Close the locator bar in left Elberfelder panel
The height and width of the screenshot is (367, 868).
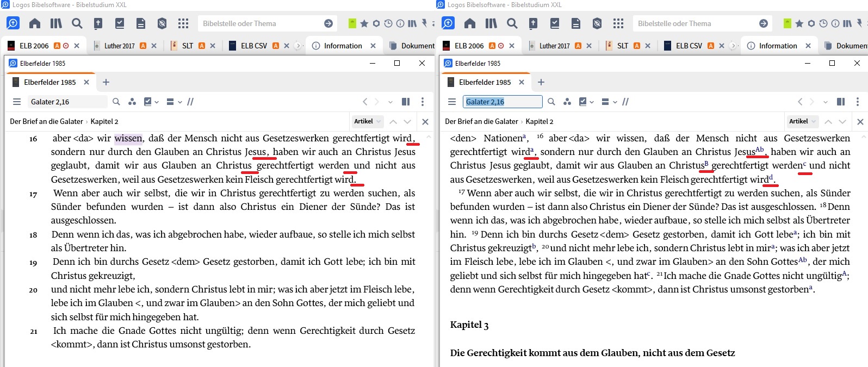click(425, 121)
